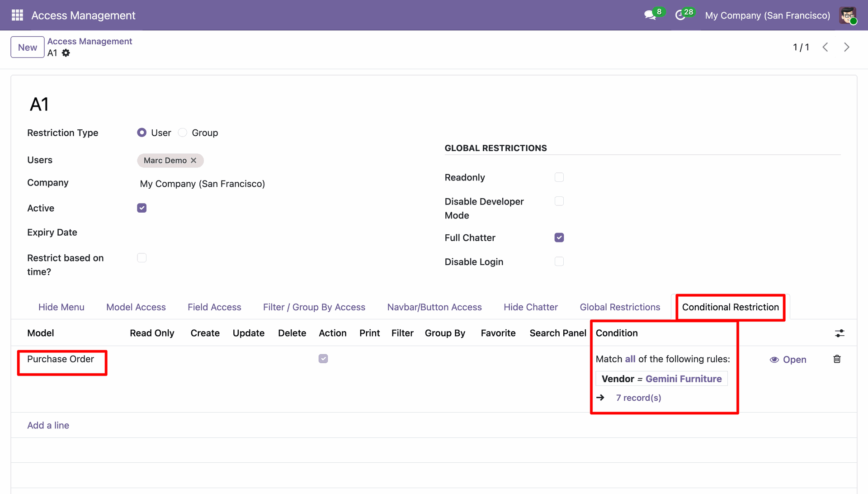Image resolution: width=868 pixels, height=494 pixels.
Task: Enable the Disable Login checkbox
Action: click(x=559, y=261)
